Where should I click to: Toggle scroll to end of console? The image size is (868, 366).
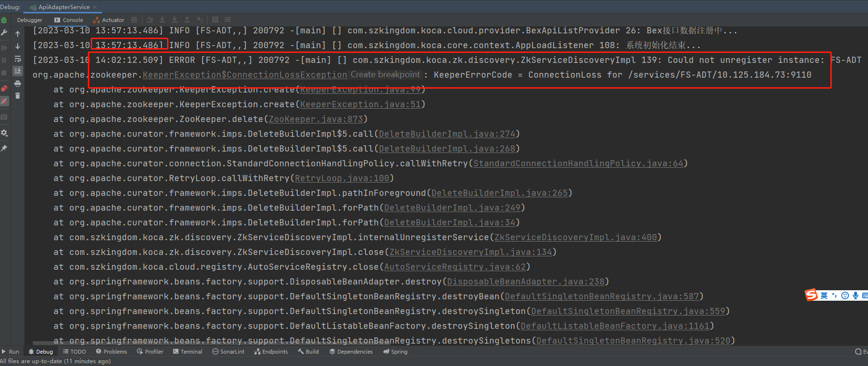point(18,71)
